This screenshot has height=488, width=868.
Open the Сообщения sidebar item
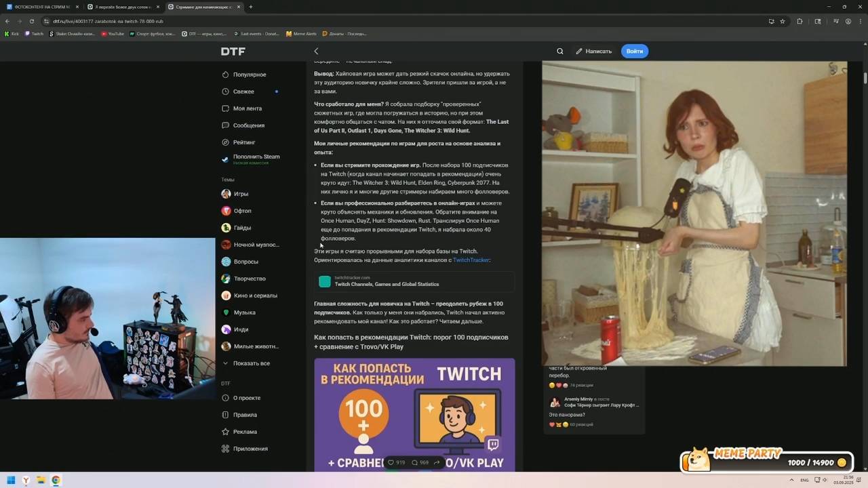click(x=250, y=125)
